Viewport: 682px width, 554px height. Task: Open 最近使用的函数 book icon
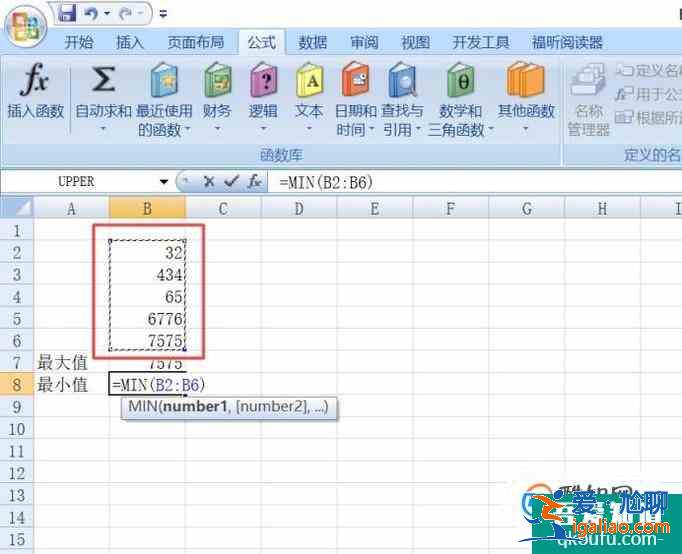[164, 80]
